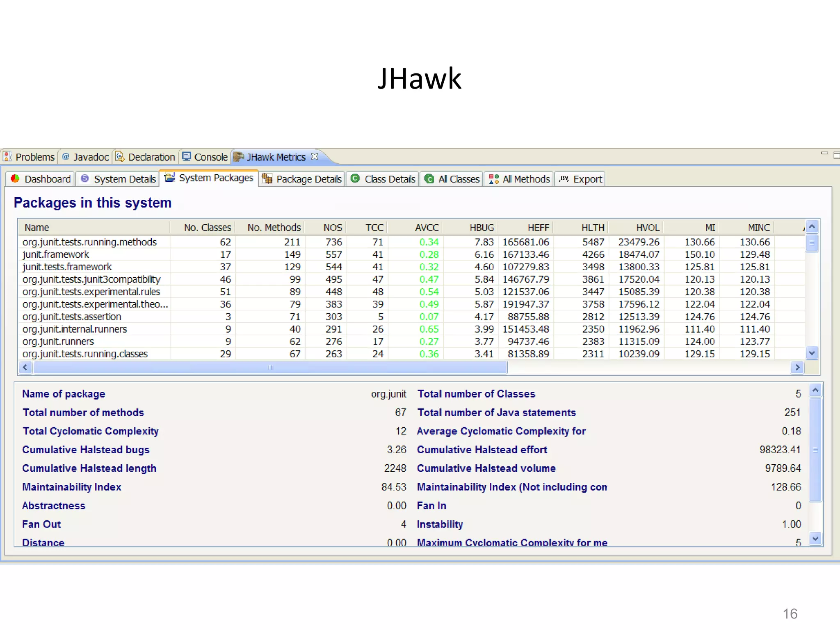
Task: Click the Declaration view icon
Action: pyautogui.click(x=120, y=156)
